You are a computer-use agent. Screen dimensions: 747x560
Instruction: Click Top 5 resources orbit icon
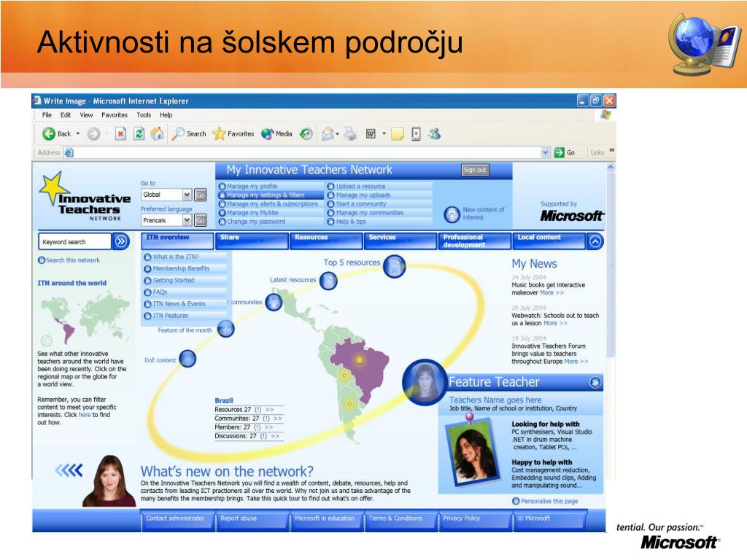[x=395, y=267]
